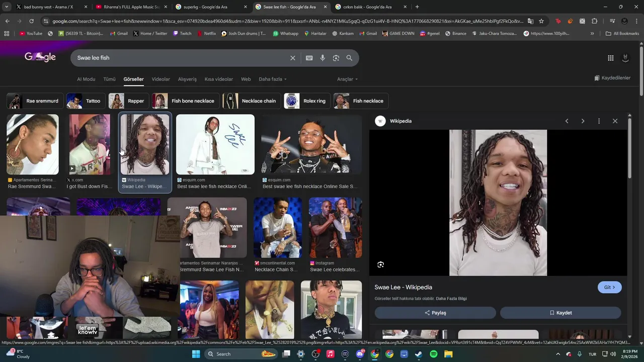Screen dimensions: 644x362
Task: Open Instagram 'Swae Lee celebrates' thumbnail
Action: point(335,228)
